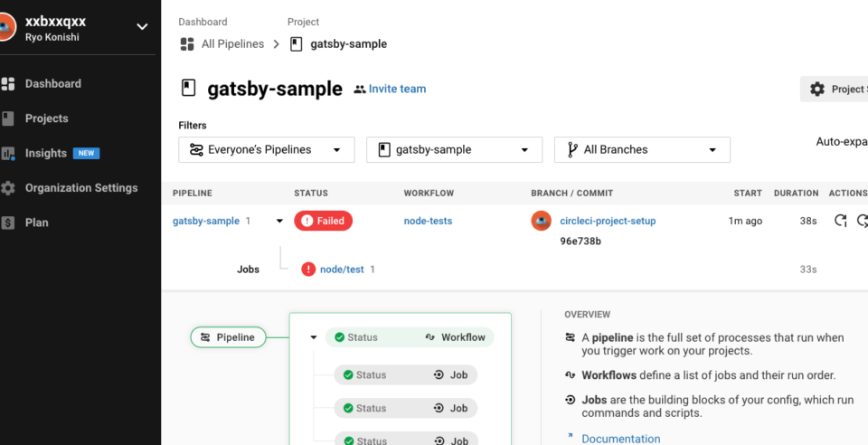868x445 pixels.
Task: Click the Organization Settings gear icon
Action: [x=8, y=188]
